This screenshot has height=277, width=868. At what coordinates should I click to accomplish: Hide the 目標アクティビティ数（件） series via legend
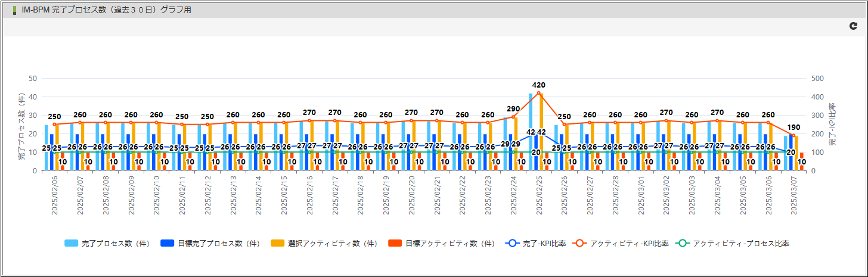tap(442, 244)
